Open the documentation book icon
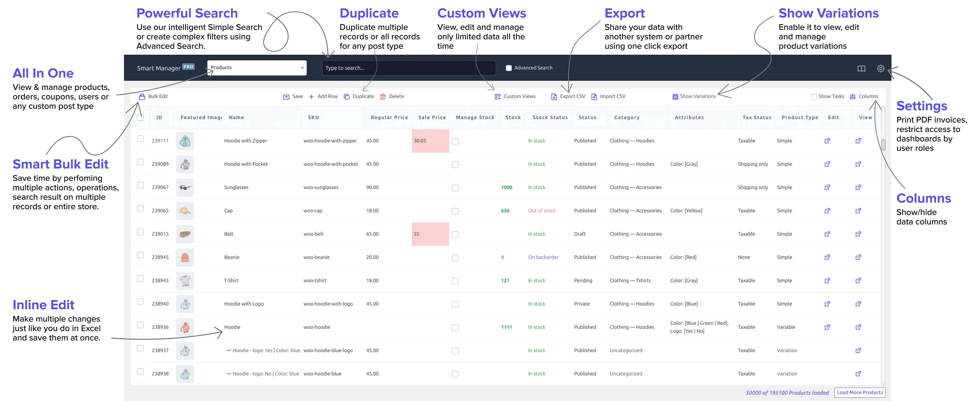 861,68
